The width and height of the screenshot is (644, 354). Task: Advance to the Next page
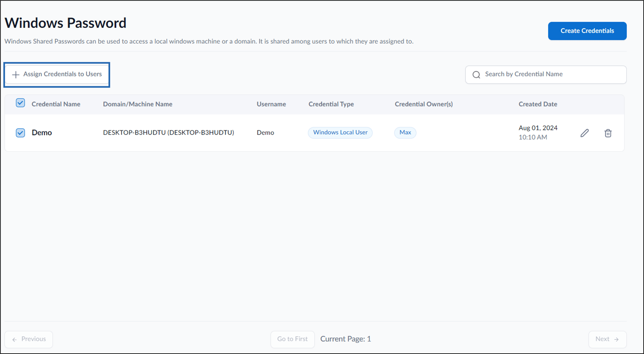click(x=607, y=339)
